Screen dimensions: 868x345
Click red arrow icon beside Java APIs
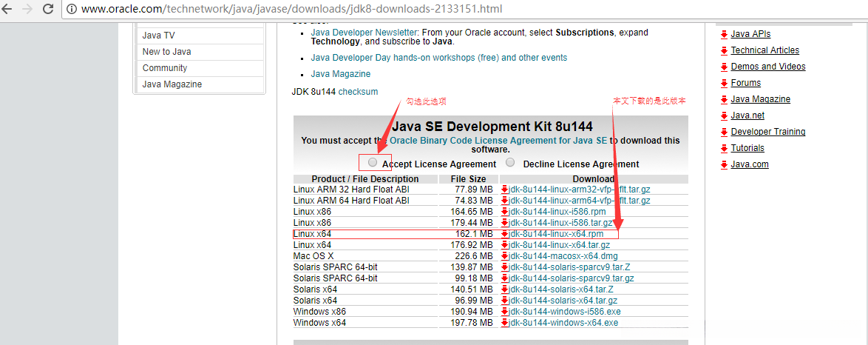point(724,35)
